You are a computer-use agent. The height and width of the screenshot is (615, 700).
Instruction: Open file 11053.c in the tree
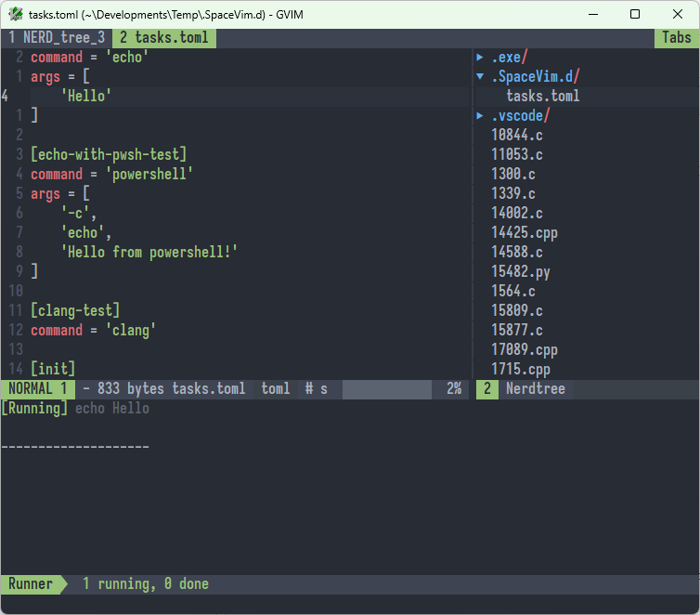point(517,154)
